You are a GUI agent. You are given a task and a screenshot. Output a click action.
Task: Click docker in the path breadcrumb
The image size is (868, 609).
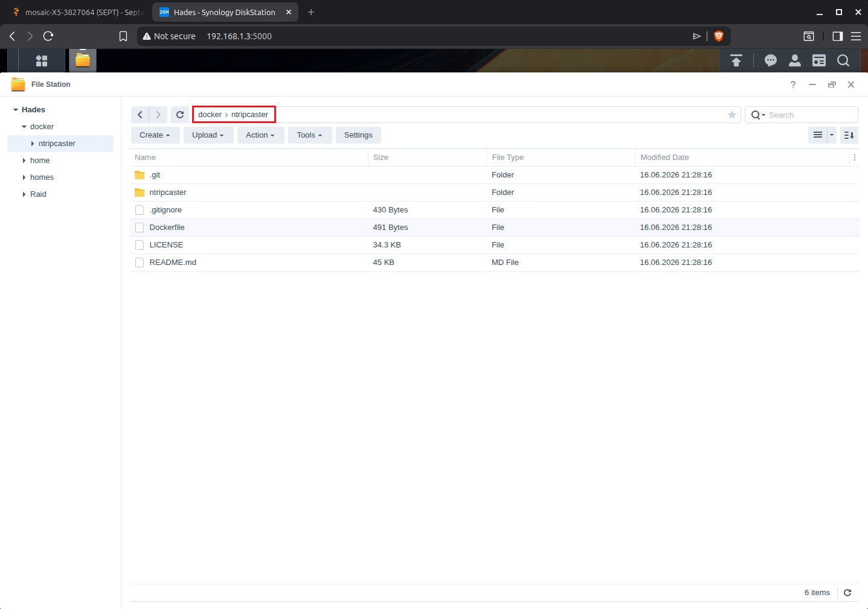pos(210,115)
